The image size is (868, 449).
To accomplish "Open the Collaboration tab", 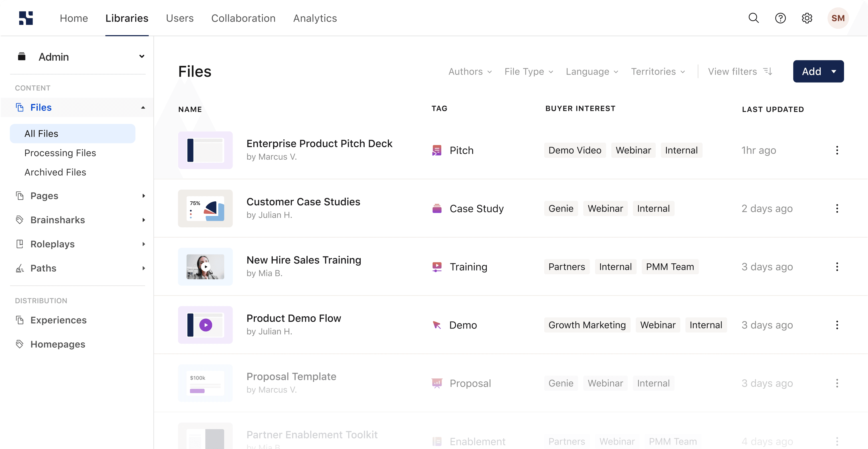I will pos(243,18).
